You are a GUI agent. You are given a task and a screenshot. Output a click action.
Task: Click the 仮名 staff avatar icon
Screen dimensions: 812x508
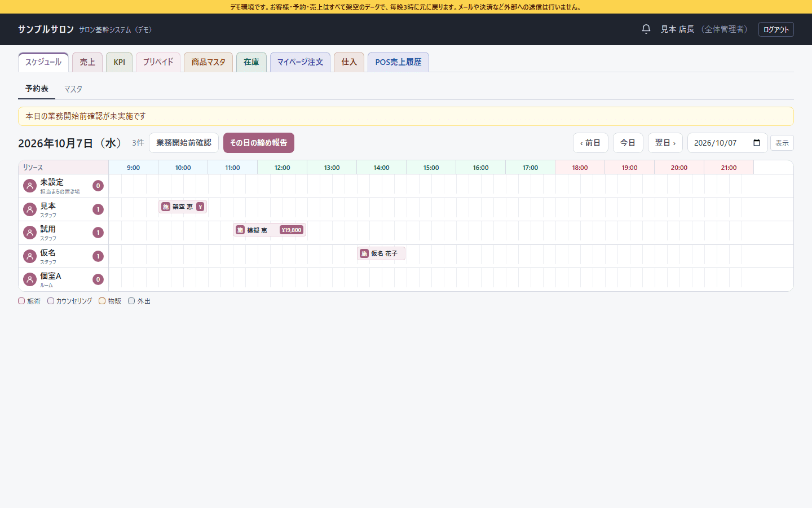[x=30, y=256]
